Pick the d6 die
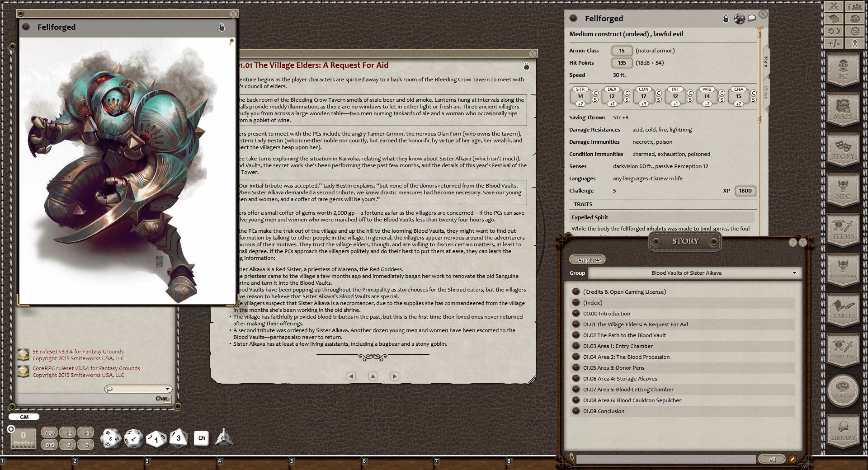 (202, 438)
